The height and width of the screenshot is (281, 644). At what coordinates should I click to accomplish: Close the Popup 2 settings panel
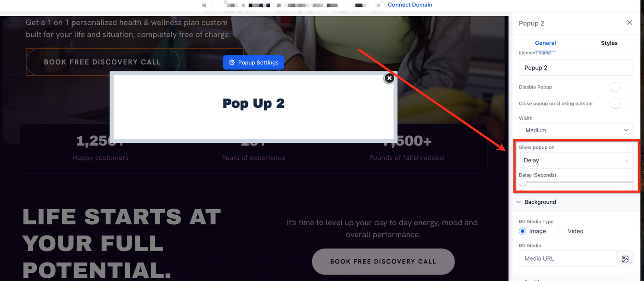pos(630,23)
